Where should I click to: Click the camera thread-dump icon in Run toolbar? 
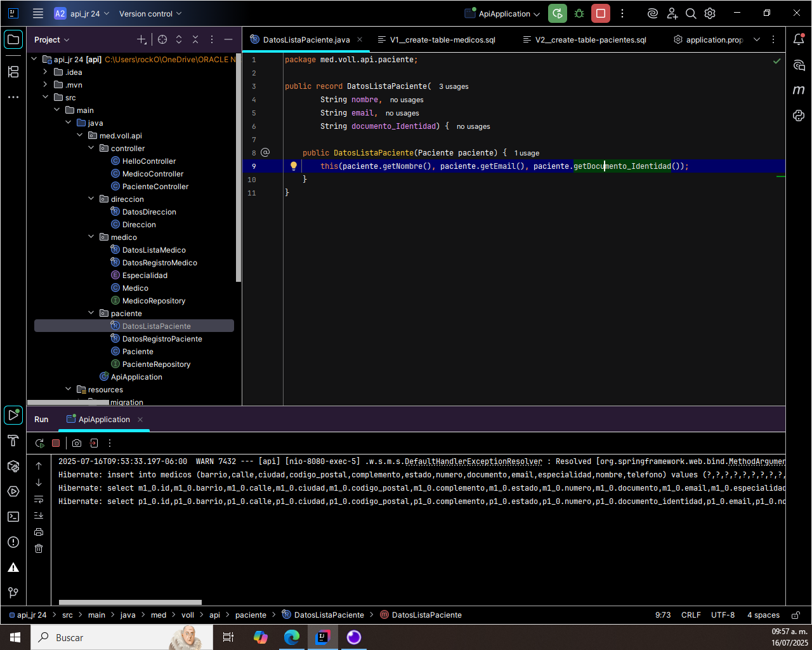(77, 443)
